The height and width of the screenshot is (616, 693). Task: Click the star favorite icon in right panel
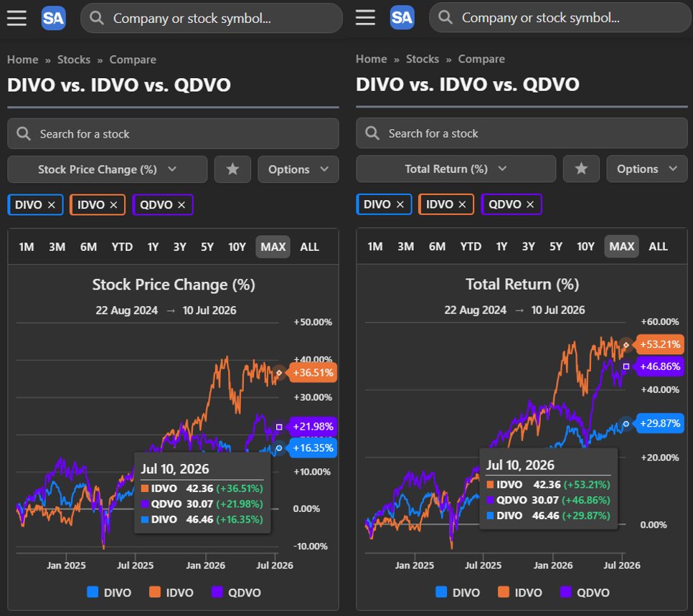coord(581,169)
